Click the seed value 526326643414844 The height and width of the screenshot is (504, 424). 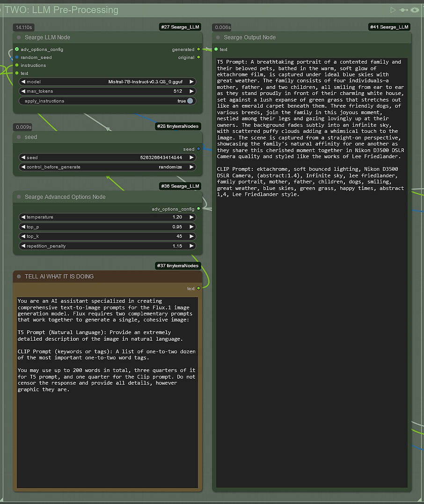[161, 158]
